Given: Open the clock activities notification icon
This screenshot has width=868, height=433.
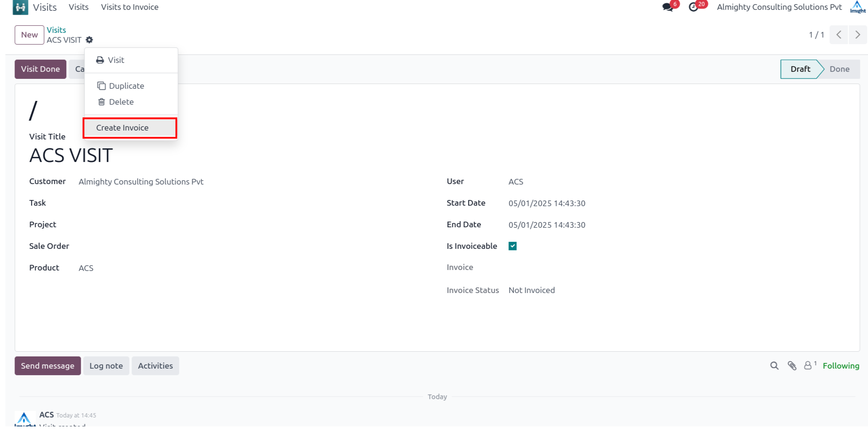Looking at the screenshot, I should [693, 7].
